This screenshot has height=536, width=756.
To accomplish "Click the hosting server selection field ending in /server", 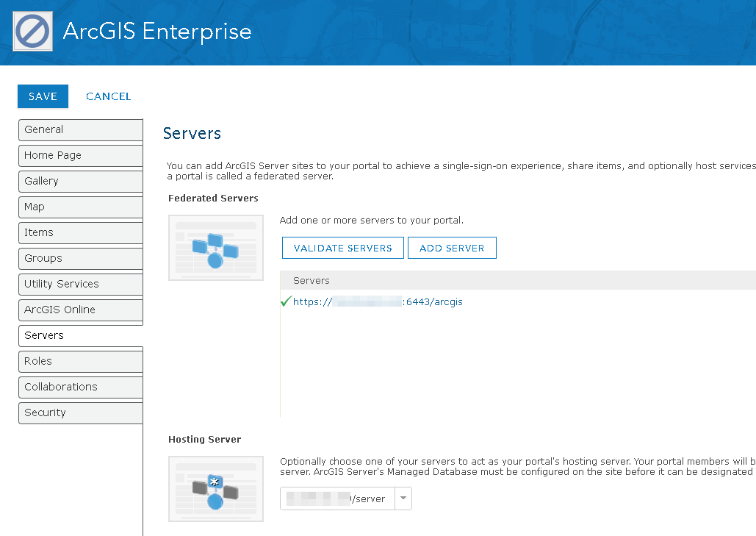I will pos(337,499).
